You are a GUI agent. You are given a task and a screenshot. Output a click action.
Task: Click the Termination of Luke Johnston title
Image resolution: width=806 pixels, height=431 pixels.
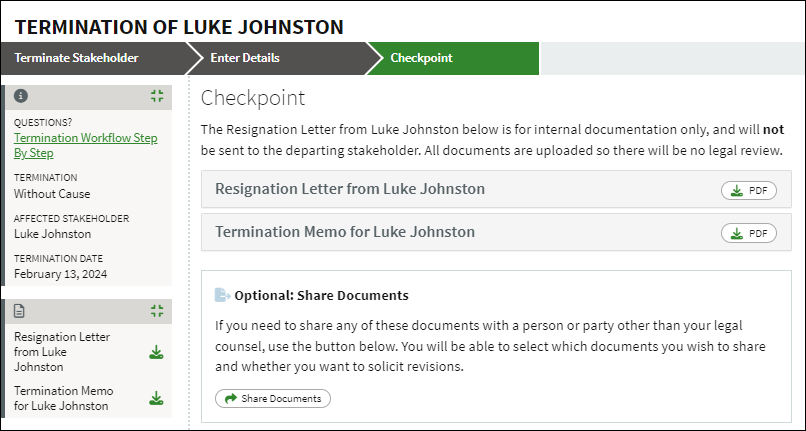pos(179,25)
